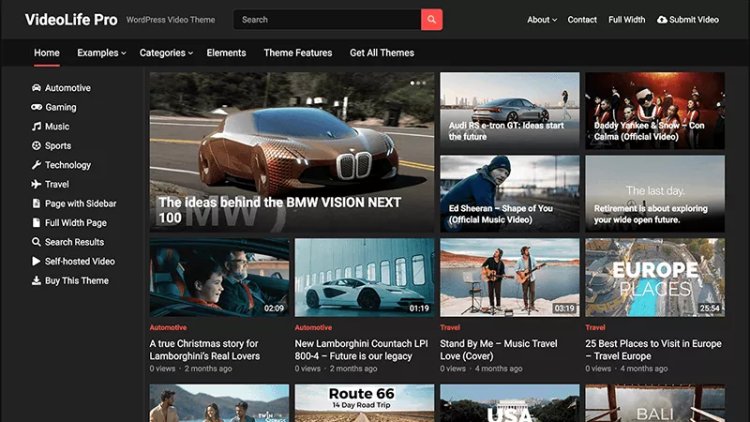Screen dimensions: 750x422
Task: Open Daddy Yankee & Snow Con Calma video
Action: coord(655,111)
